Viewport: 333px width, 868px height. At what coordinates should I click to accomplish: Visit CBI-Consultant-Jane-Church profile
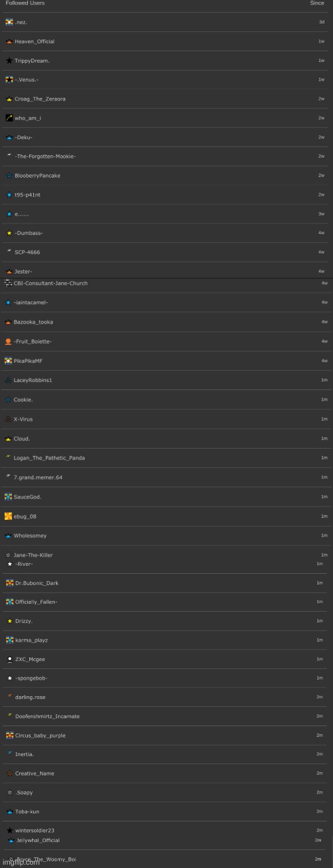click(x=51, y=284)
